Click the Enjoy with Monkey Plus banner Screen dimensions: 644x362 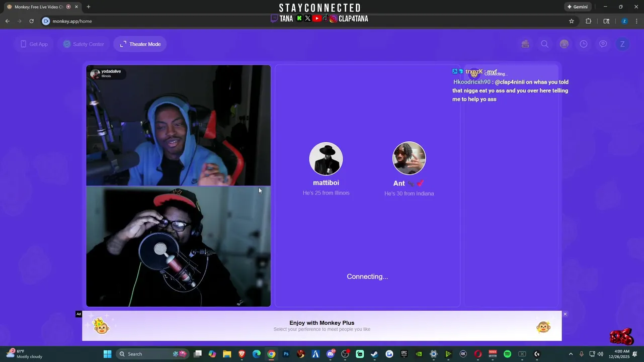(322, 326)
